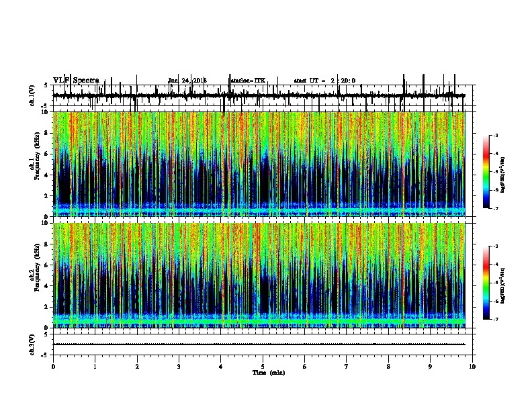Image resolution: width=532 pixels, height=411 pixels.
Task: Click the ch.1 voltage waveform trace panel
Action: (263, 95)
